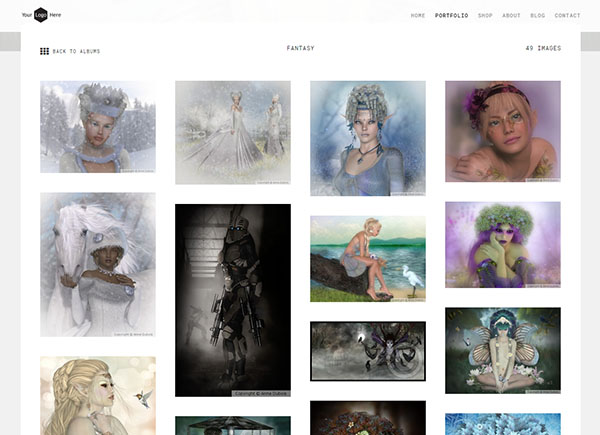600x435 pixels.
Task: Open the Contact page
Action: tap(567, 16)
